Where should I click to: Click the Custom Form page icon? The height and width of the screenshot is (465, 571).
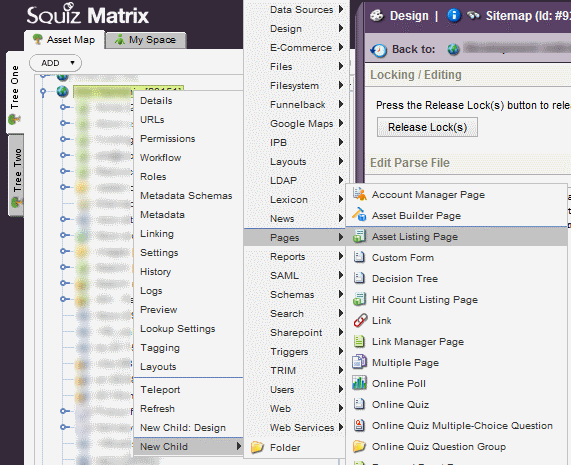359,257
